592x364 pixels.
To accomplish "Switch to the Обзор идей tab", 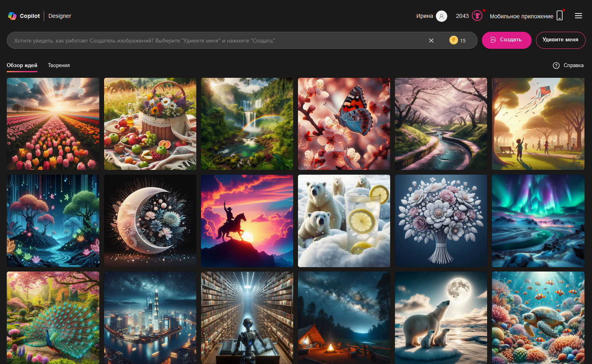I will coord(22,65).
